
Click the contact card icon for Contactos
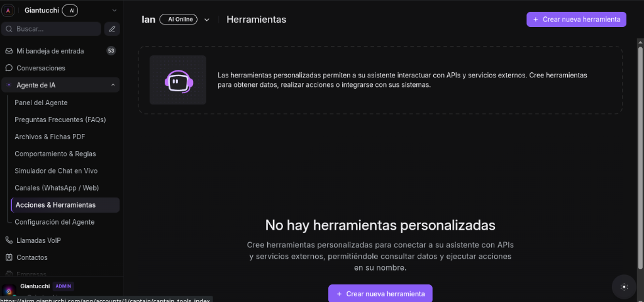click(x=9, y=257)
